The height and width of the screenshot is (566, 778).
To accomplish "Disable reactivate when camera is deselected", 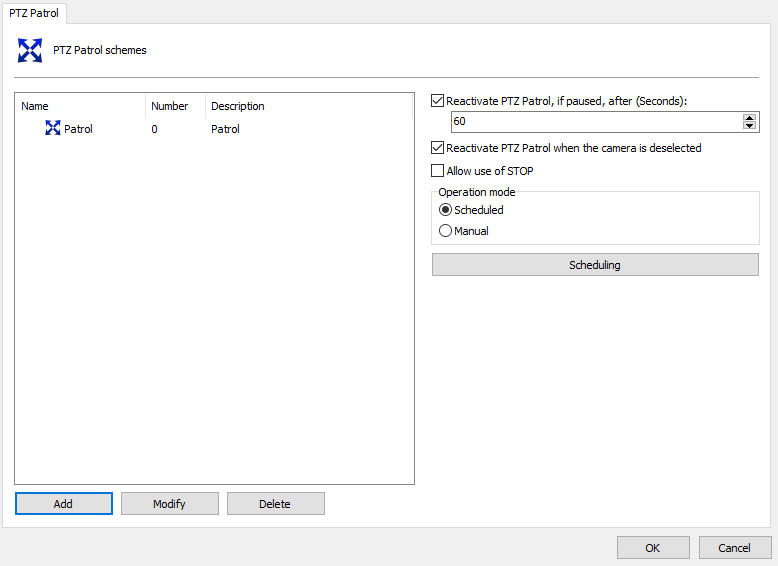I will 437,148.
